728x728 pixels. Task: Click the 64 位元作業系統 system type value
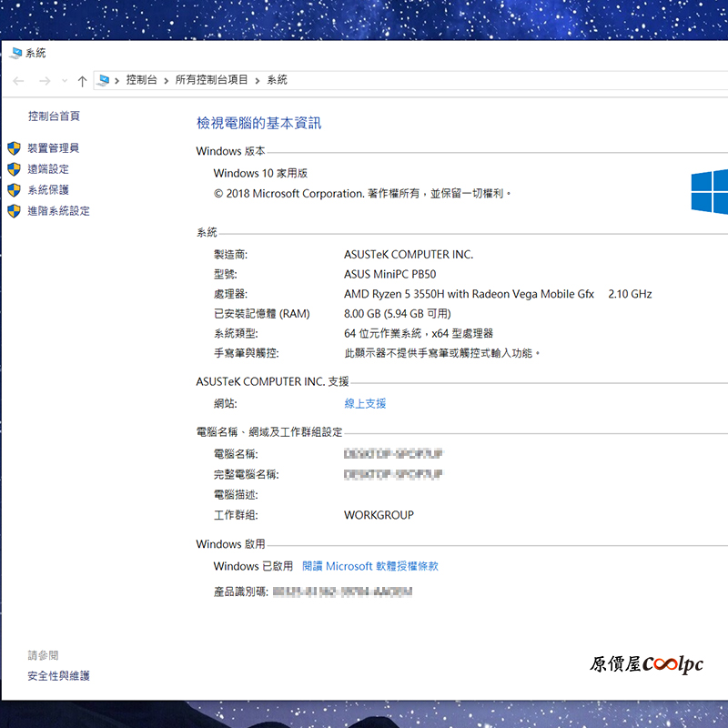[419, 333]
